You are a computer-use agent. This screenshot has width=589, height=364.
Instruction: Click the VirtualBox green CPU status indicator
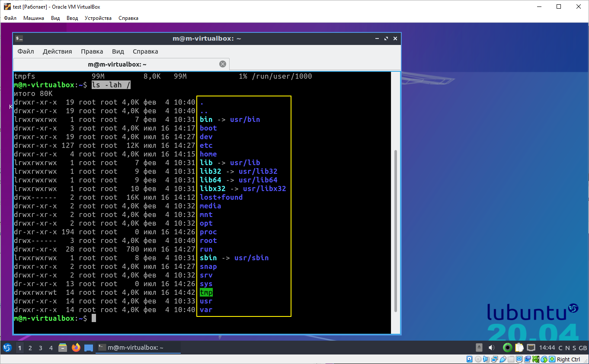pyautogui.click(x=536, y=359)
